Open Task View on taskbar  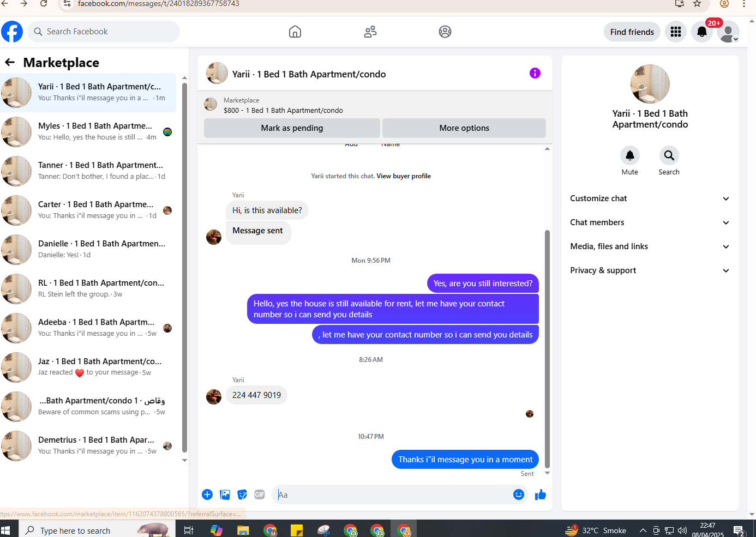point(189,530)
